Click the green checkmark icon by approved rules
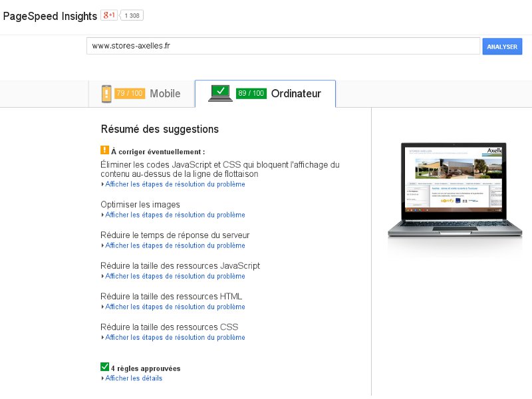 [x=104, y=367]
